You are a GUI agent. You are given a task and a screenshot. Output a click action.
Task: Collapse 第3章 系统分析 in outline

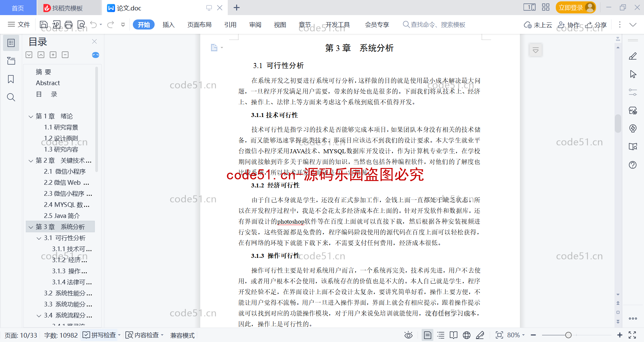31,227
